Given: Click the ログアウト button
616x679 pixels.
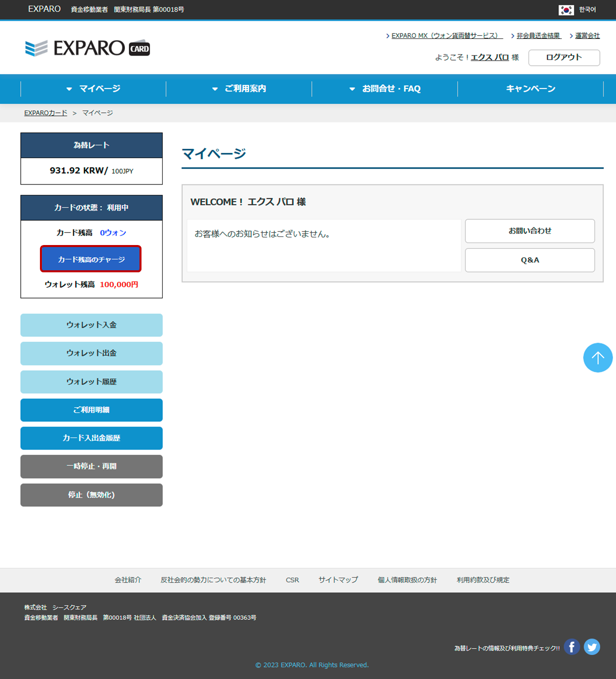Looking at the screenshot, I should [x=564, y=58].
